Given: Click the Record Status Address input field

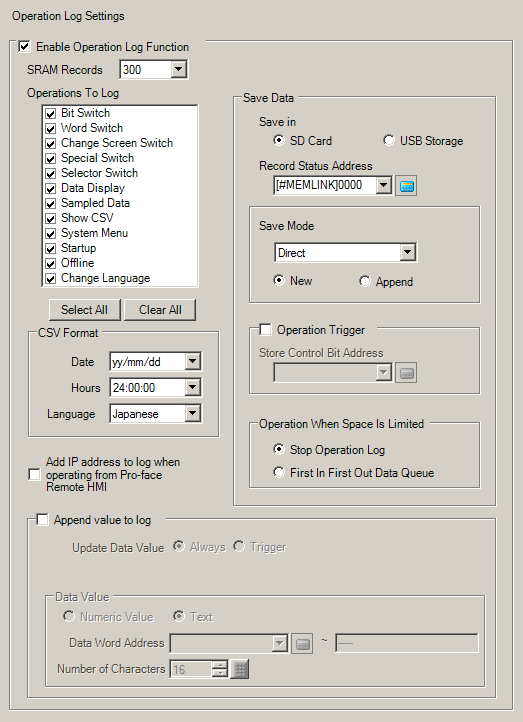Looking at the screenshot, I should click(325, 185).
